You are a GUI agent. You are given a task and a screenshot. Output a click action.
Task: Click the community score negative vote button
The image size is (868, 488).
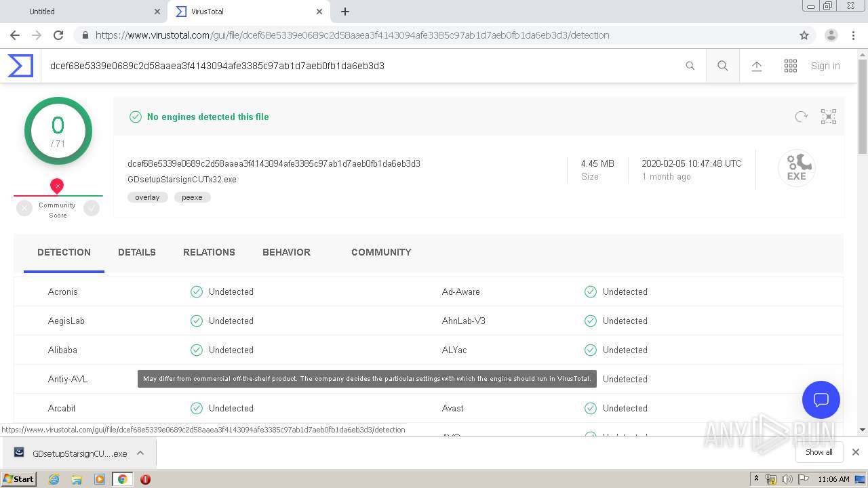(x=24, y=209)
